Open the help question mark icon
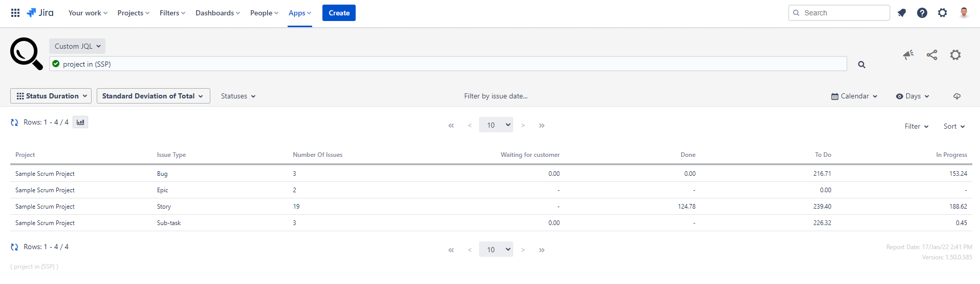This screenshot has width=980, height=284. click(x=922, y=13)
